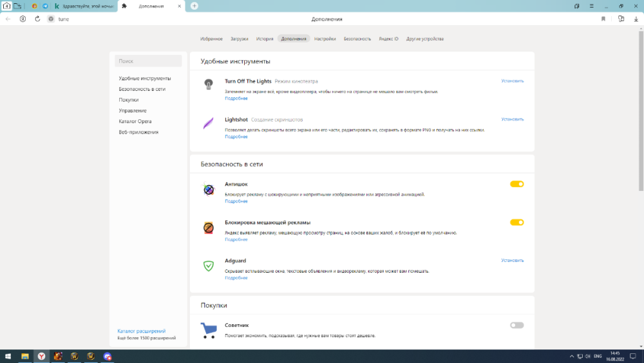Switch to the Безопасность tab

pos(357,39)
